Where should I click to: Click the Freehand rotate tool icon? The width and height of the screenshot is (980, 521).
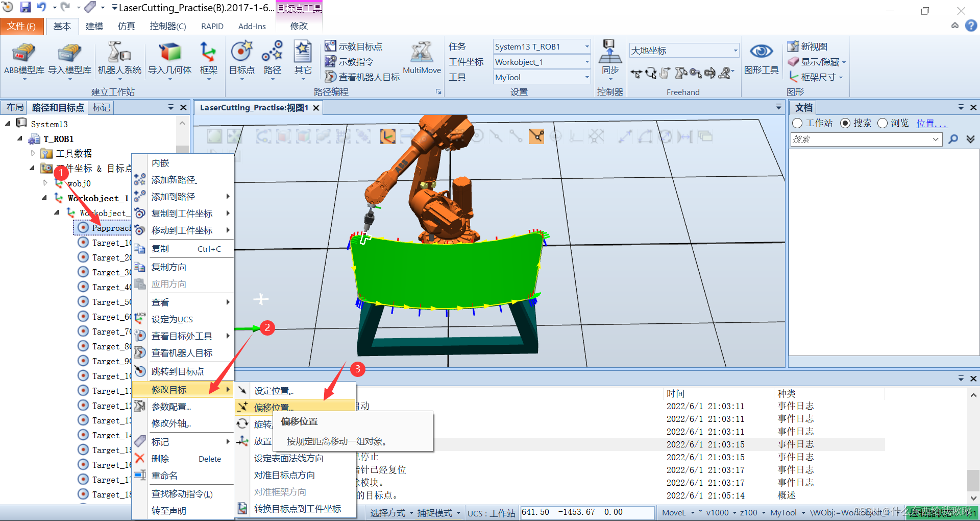tap(650, 74)
